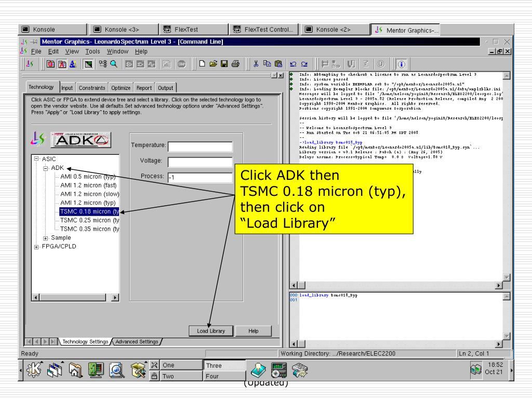The image size is (532, 399).
Task: Switch to the Input tab
Action: tap(67, 88)
